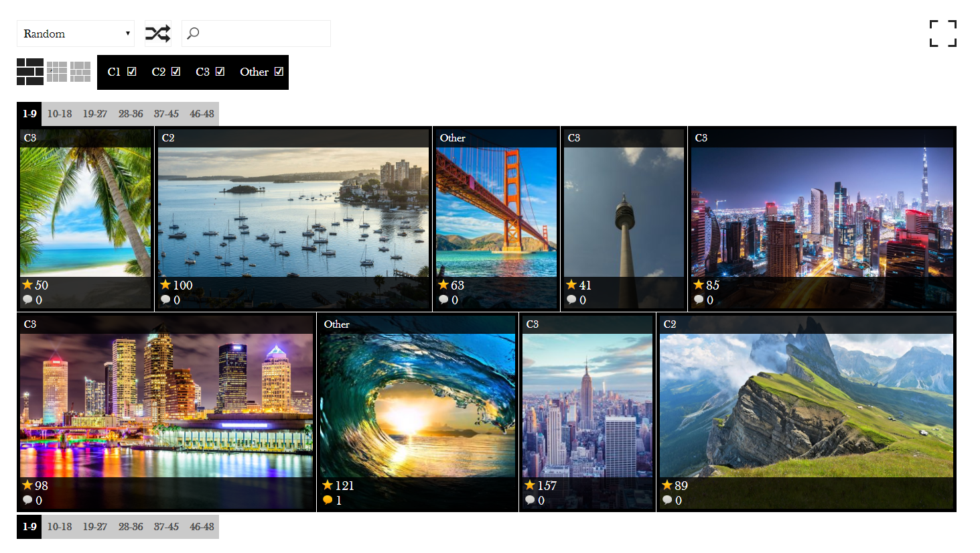Click the star beside rating 85
This screenshot has width=980, height=553.
699,284
